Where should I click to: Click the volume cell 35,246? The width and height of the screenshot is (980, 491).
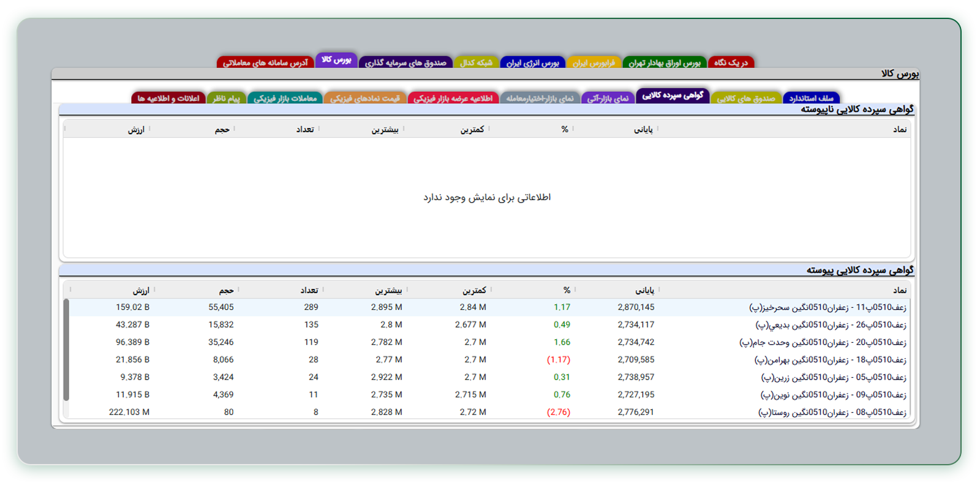pyautogui.click(x=221, y=342)
